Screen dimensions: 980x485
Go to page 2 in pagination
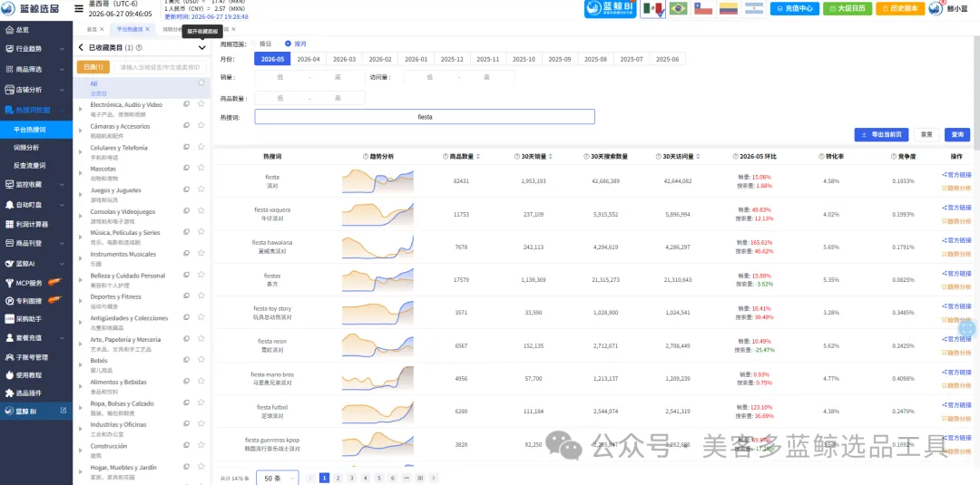tap(338, 478)
